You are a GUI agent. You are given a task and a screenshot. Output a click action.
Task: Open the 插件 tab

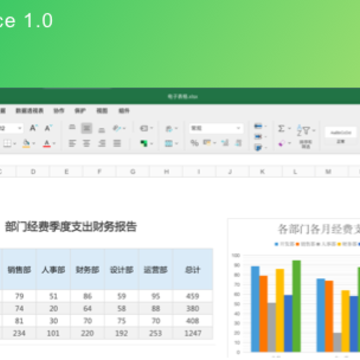pyautogui.click(x=124, y=111)
